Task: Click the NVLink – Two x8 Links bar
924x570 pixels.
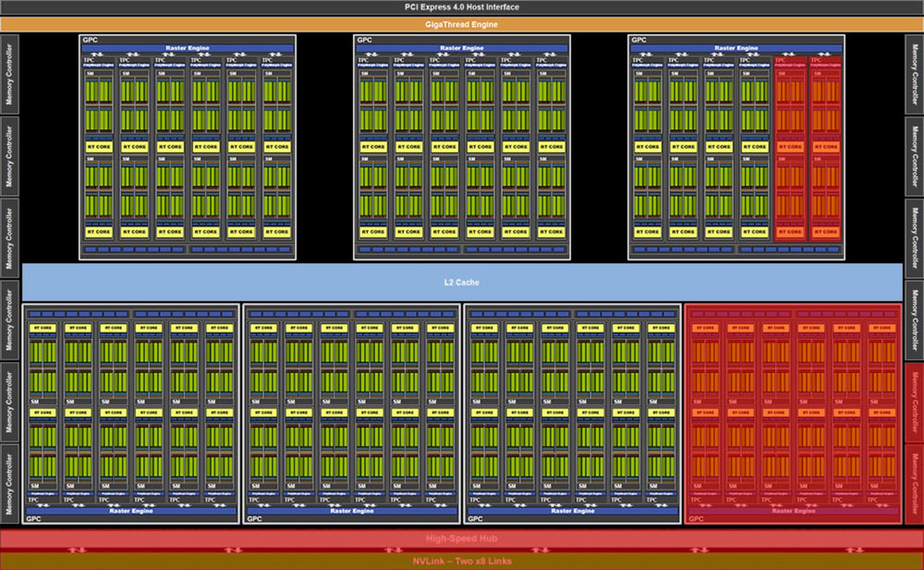Action: (462, 561)
